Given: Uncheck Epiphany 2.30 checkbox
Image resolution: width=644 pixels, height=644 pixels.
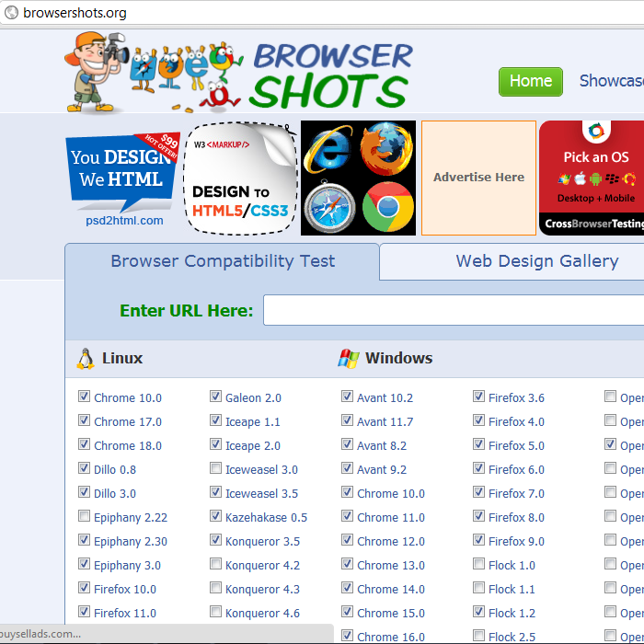Looking at the screenshot, I should click(x=85, y=540).
